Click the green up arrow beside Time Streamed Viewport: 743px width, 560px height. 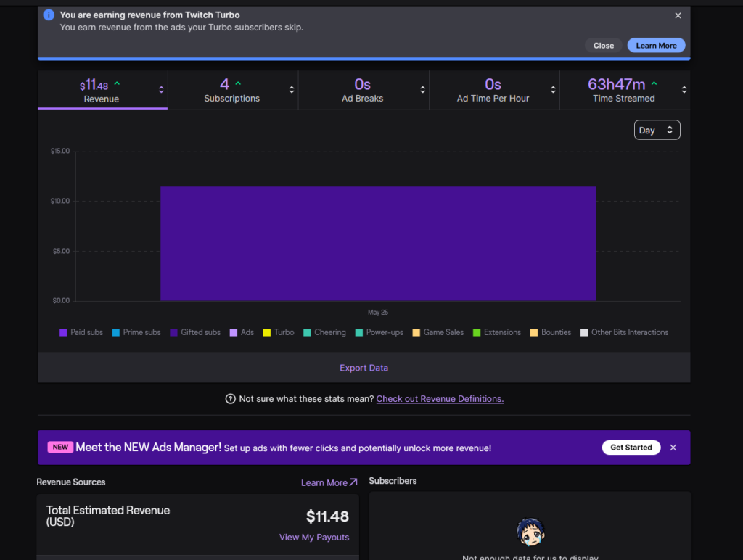[654, 83]
